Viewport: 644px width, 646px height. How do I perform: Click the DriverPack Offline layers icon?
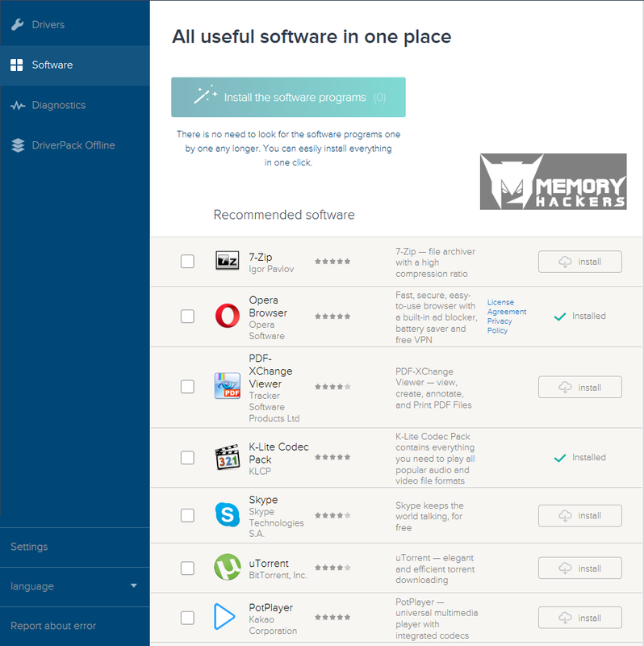click(18, 145)
